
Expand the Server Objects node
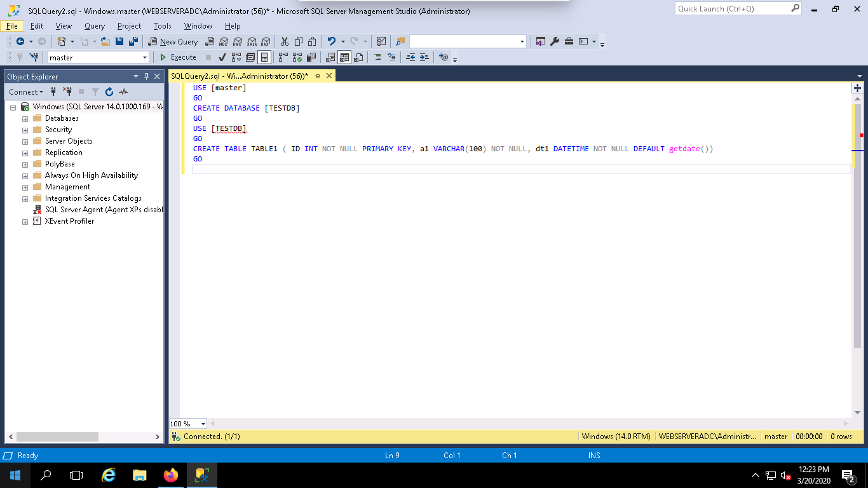(x=25, y=142)
